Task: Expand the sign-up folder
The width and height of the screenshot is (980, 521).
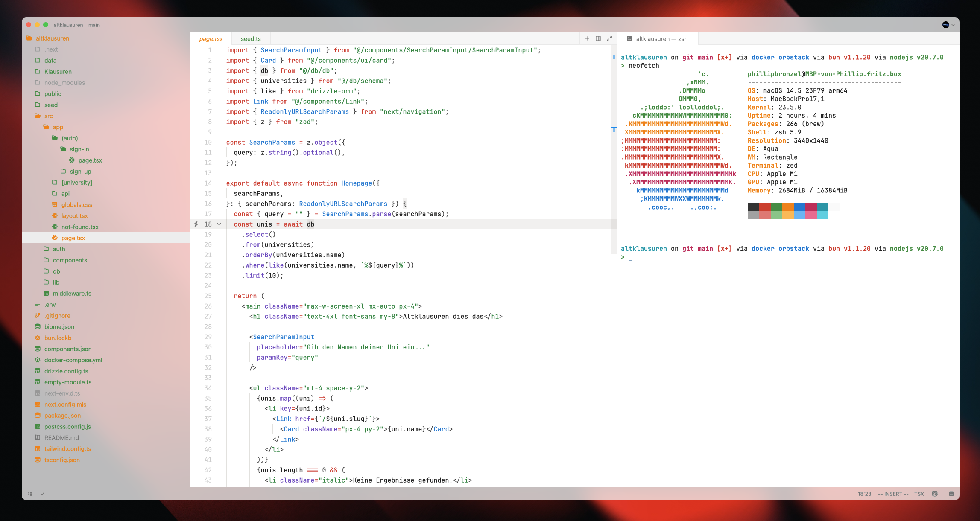Action: coord(106,172)
